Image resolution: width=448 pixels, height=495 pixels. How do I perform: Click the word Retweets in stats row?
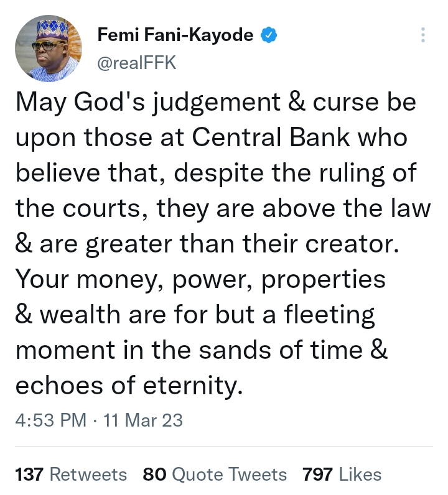point(88,474)
